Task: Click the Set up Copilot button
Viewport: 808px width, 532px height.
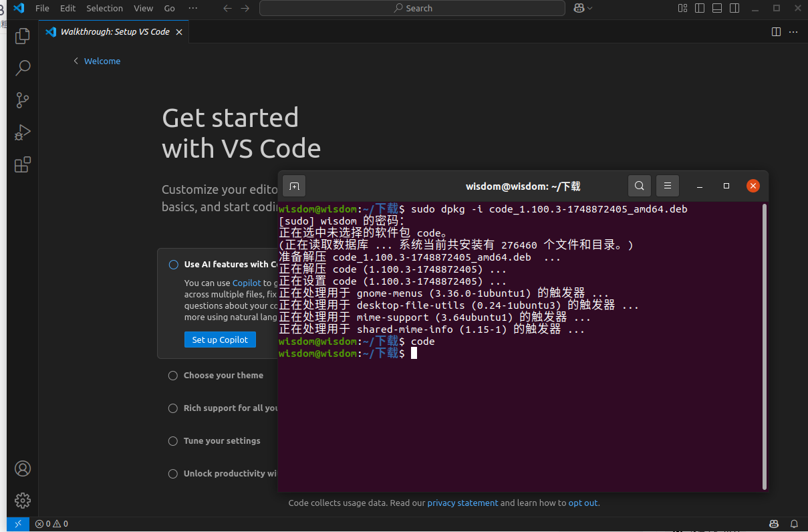Action: (220, 340)
